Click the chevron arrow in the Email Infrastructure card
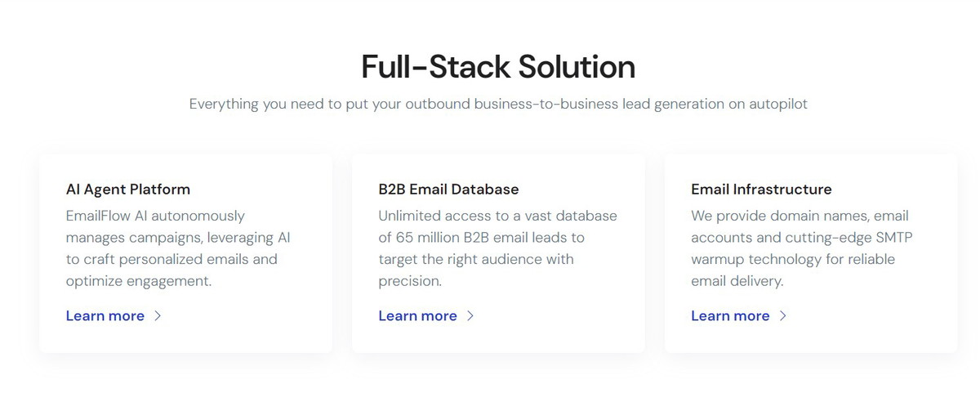This screenshot has width=980, height=393. (783, 316)
